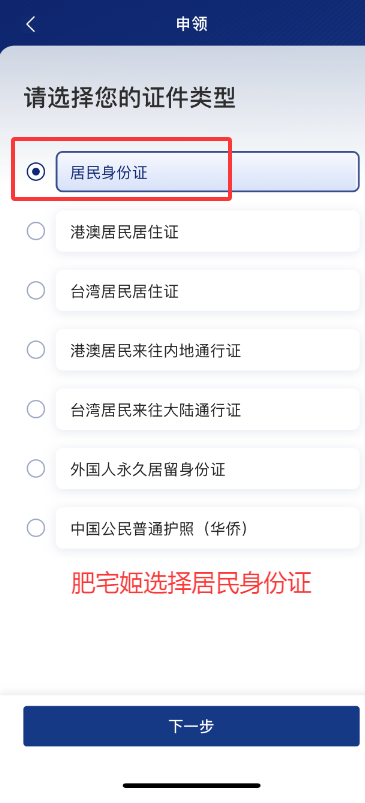Select the 台湾居民居住证 radio button
The height and width of the screenshot is (803, 365).
(x=36, y=291)
